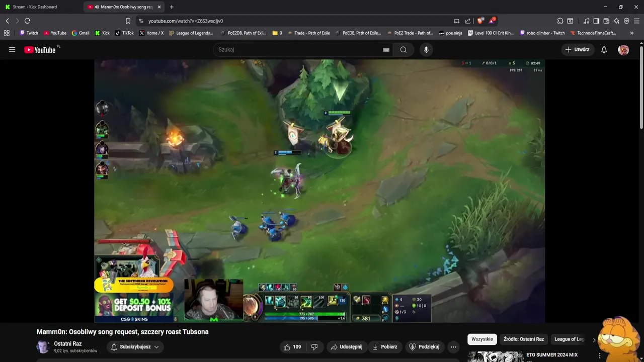Mute the tab via speaker icon
644x362 pixels.
pos(97,7)
